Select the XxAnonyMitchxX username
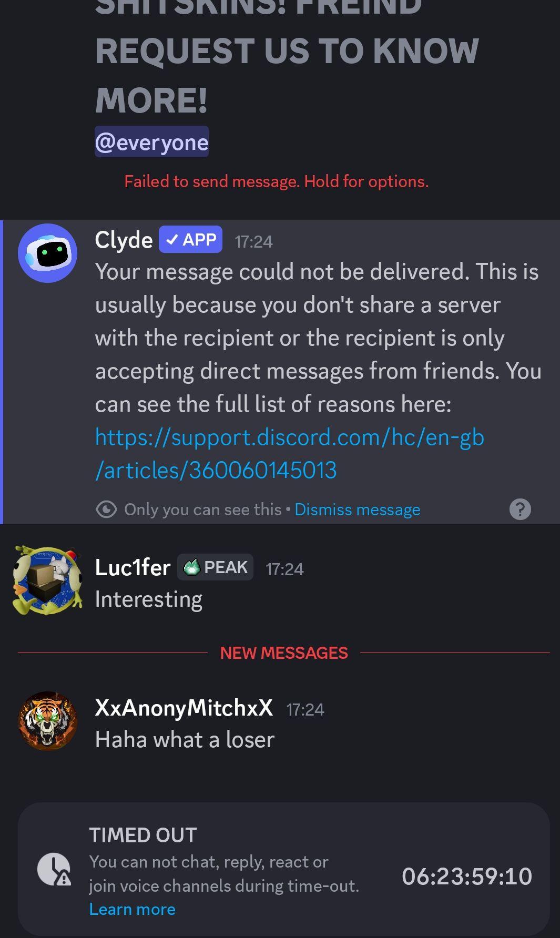Viewport: 560px width, 938px height. pyautogui.click(x=184, y=708)
